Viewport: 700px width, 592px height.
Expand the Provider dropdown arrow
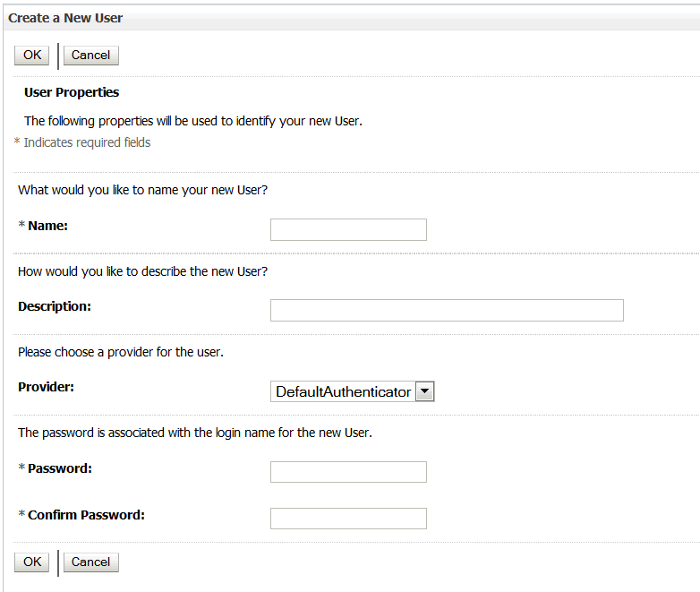tap(425, 391)
